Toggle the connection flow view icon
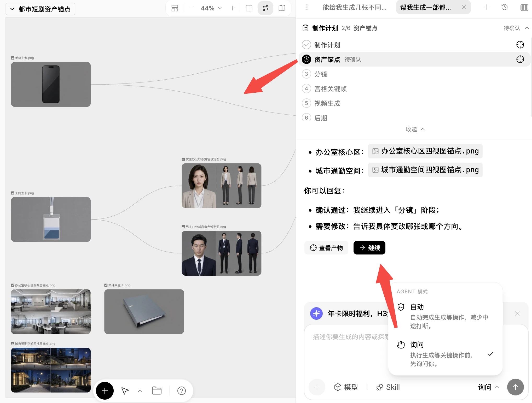 [x=265, y=8]
